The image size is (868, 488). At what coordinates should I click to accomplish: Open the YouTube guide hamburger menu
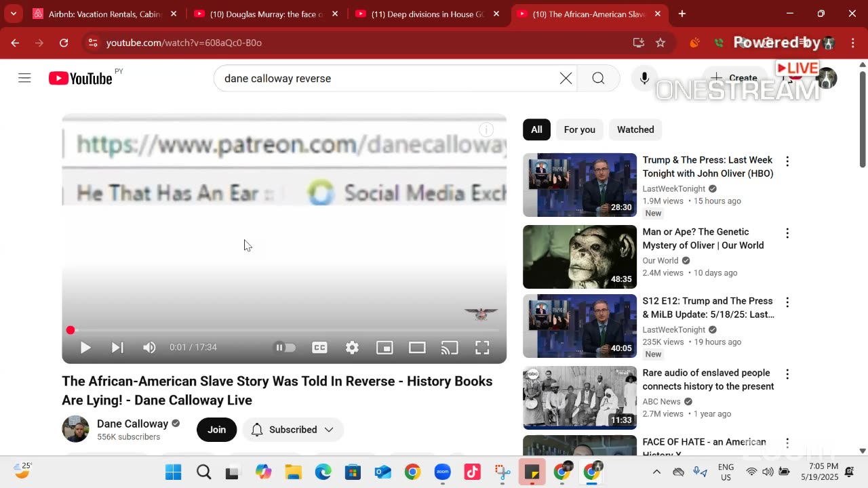(24, 78)
